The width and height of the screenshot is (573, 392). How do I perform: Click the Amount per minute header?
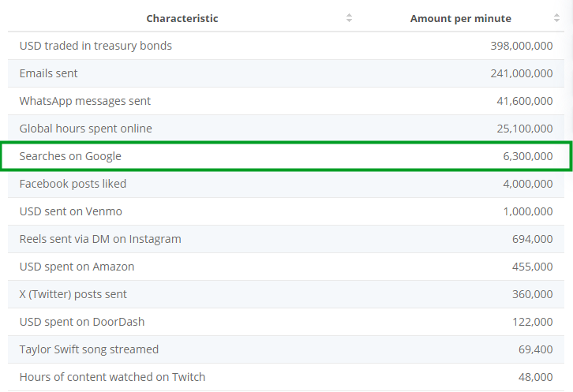coord(460,18)
